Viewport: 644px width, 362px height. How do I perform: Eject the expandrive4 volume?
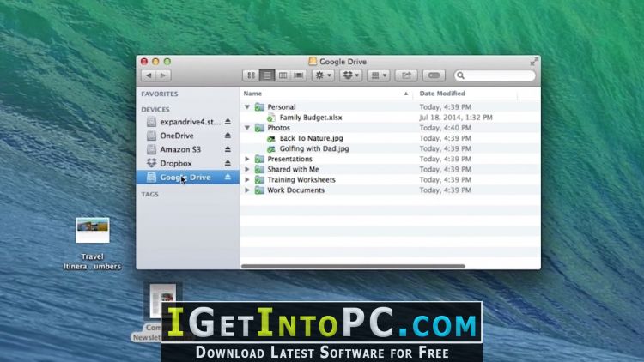pyautogui.click(x=228, y=122)
